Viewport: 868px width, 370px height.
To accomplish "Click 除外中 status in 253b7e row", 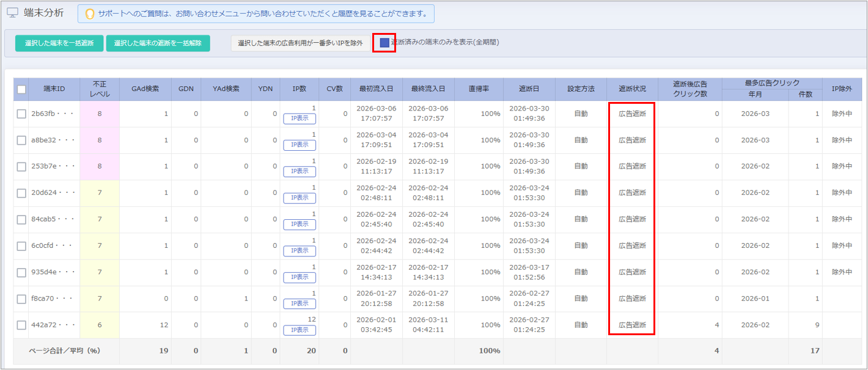I will coord(842,167).
